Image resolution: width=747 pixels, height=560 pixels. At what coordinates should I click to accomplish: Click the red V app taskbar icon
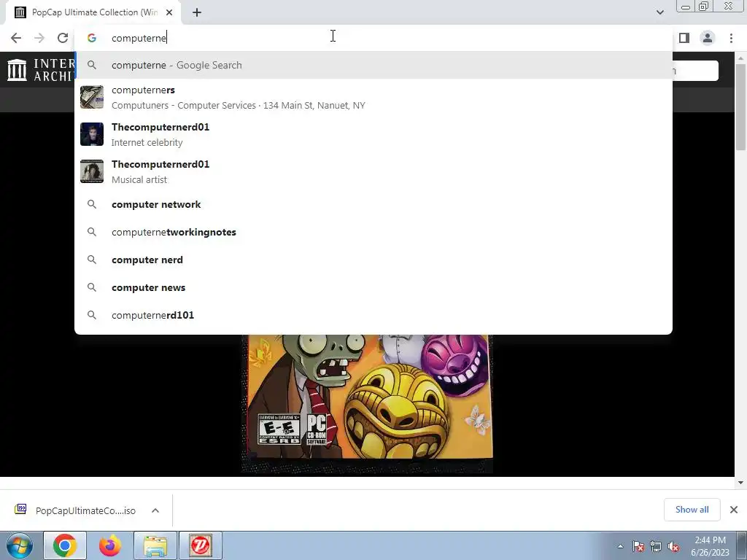(201, 545)
